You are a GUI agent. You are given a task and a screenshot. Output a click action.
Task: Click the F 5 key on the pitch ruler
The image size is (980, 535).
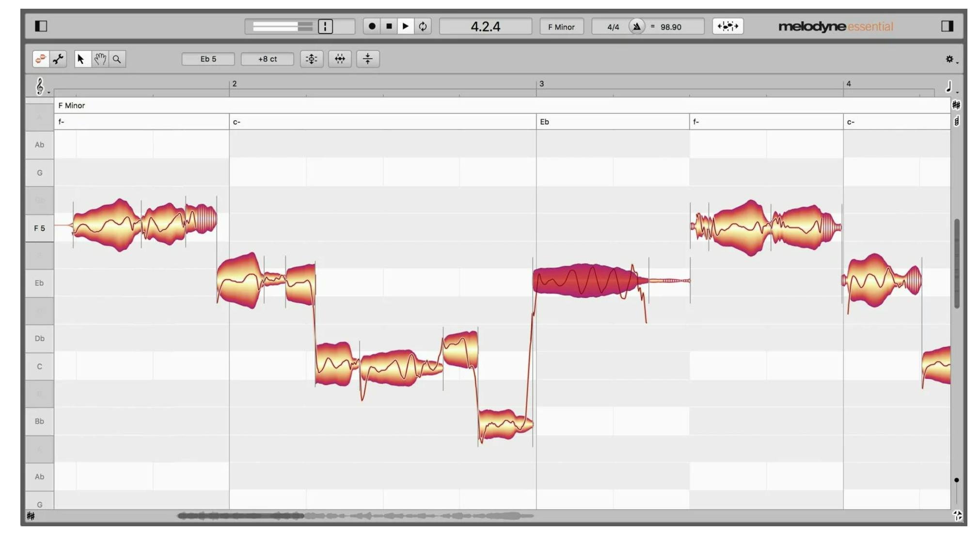(x=39, y=228)
